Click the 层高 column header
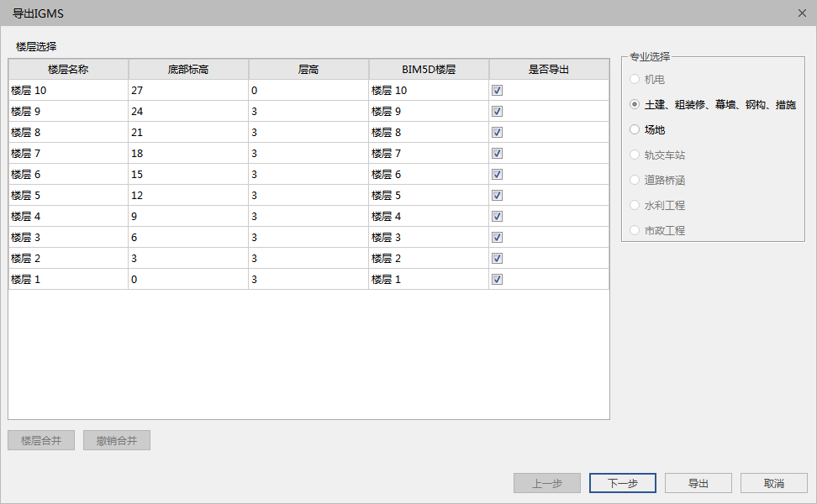The height and width of the screenshot is (504, 817). tap(308, 69)
